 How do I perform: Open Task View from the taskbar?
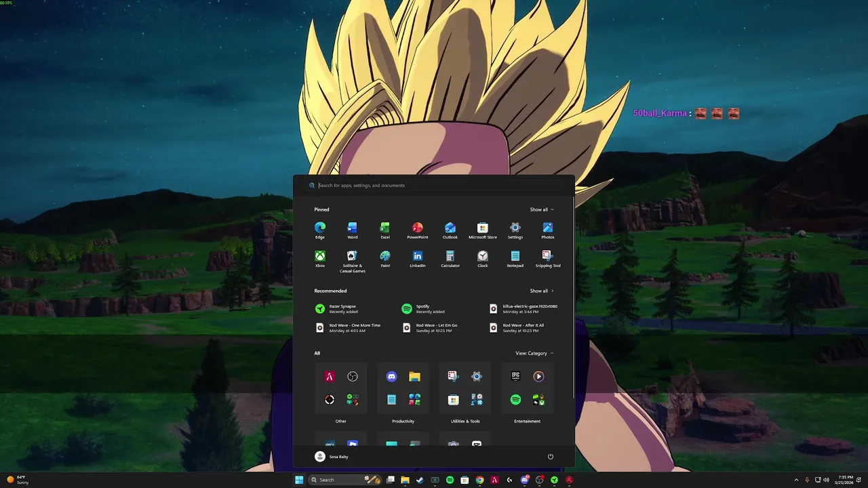391,480
